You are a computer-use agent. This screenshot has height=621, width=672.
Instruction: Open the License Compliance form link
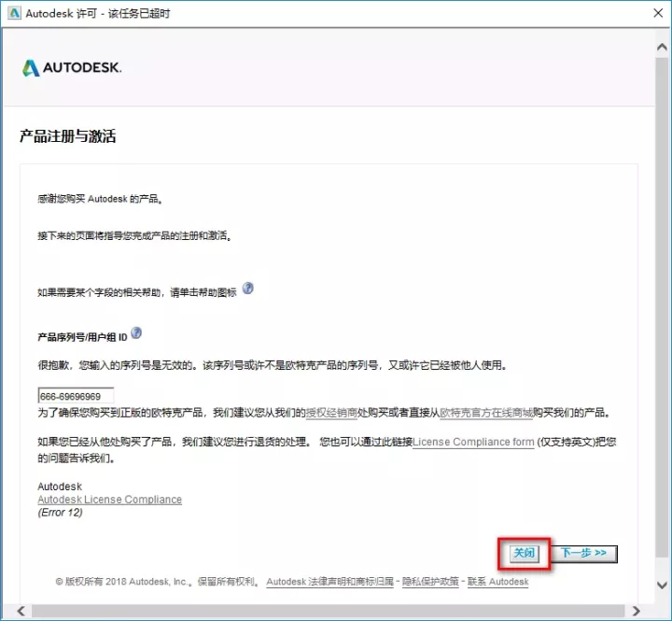pyautogui.click(x=473, y=442)
